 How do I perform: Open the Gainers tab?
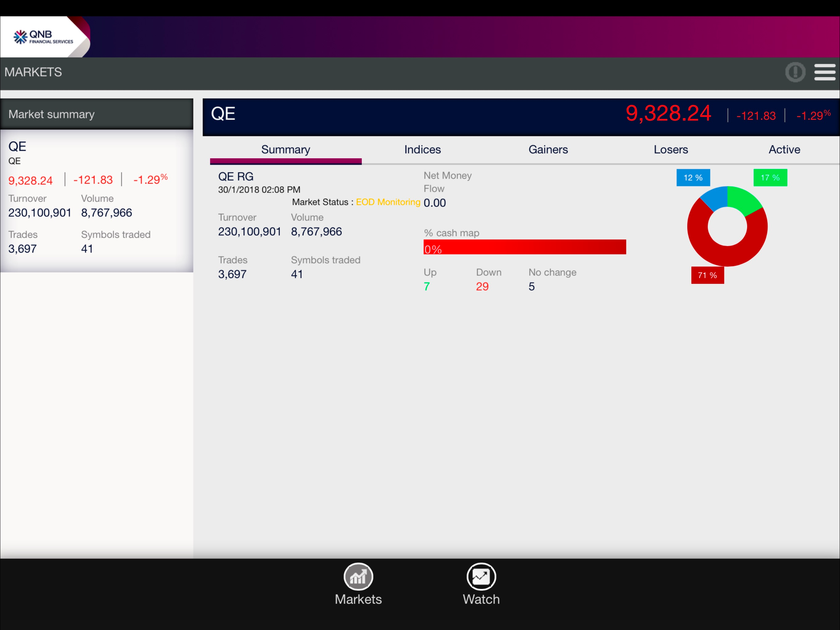click(548, 150)
